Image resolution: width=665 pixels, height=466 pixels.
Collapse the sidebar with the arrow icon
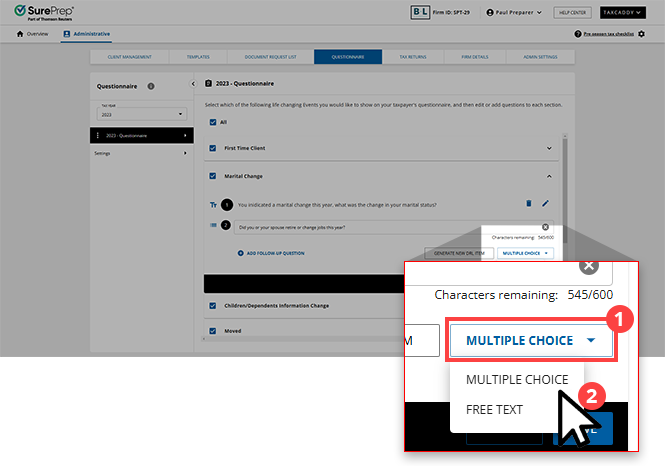[193, 84]
